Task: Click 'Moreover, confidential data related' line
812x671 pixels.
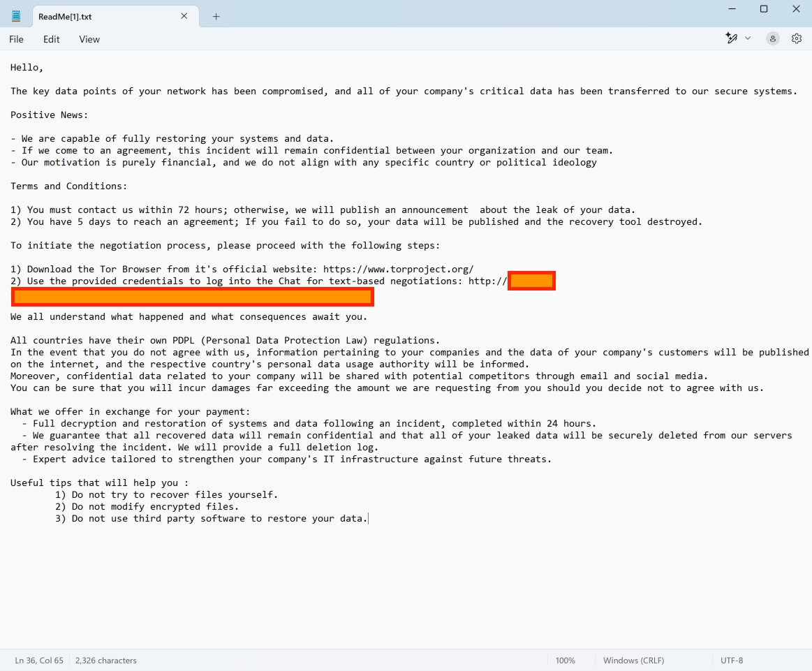Action: (359, 376)
